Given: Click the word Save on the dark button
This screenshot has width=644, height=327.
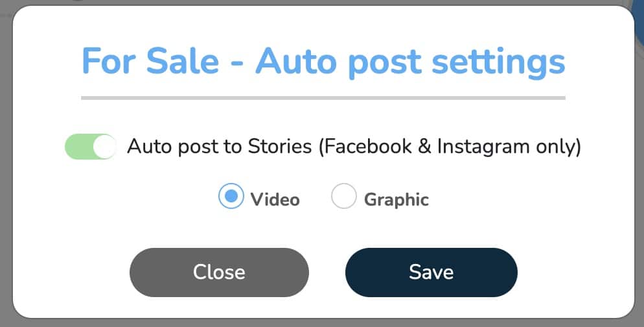Looking at the screenshot, I should pos(431,272).
